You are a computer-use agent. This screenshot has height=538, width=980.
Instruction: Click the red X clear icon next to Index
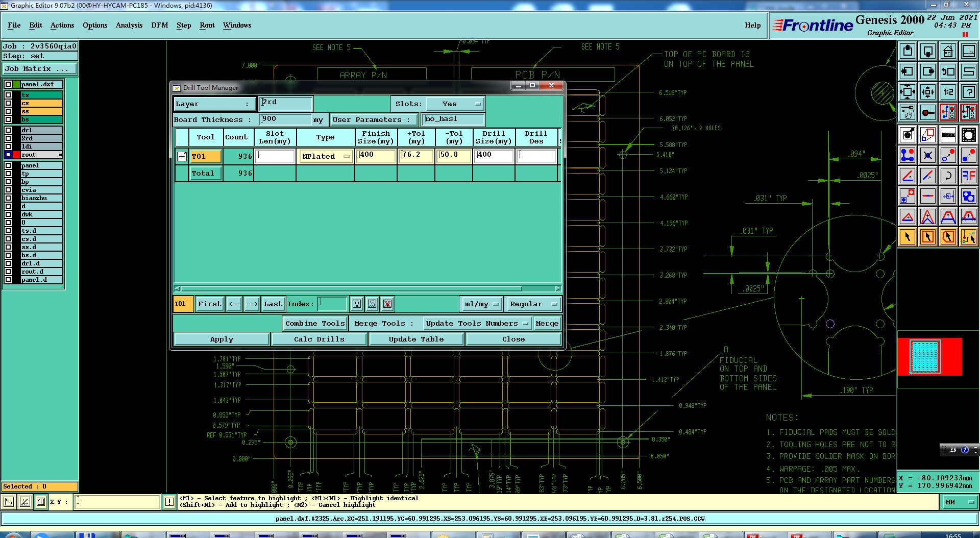coord(387,304)
